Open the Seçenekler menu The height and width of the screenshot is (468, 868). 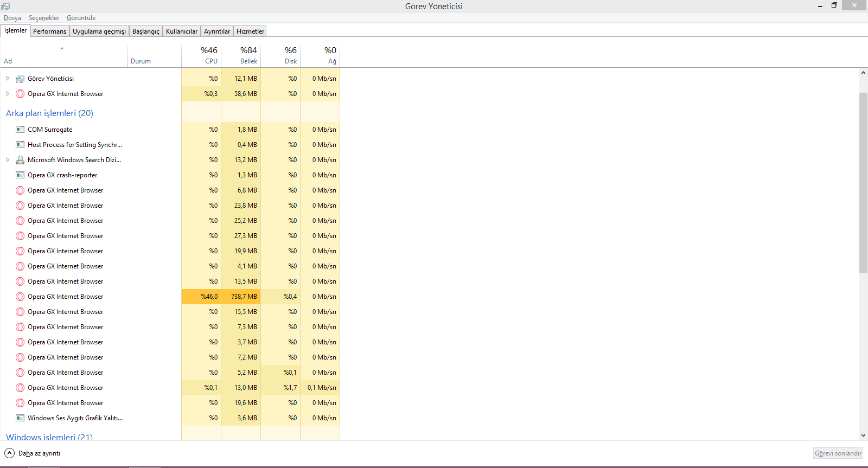coord(44,18)
